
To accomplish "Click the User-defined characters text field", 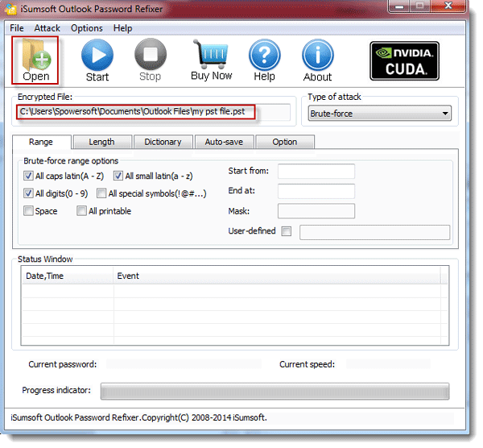I will pos(375,233).
